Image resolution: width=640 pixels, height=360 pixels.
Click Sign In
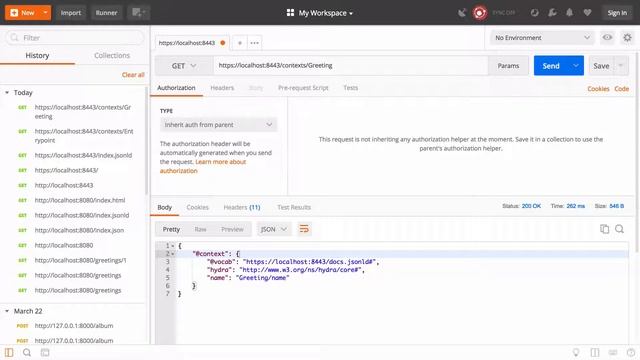[617, 13]
